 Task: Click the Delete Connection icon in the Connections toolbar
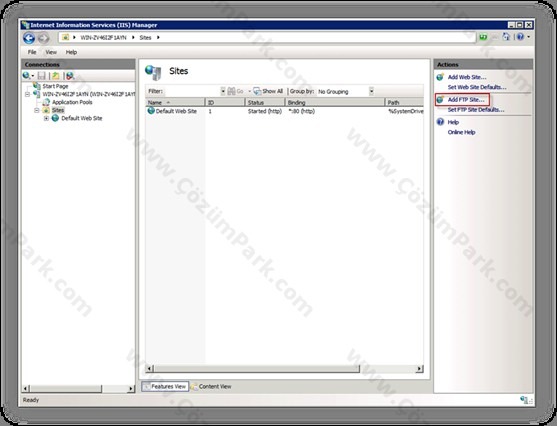(x=70, y=76)
